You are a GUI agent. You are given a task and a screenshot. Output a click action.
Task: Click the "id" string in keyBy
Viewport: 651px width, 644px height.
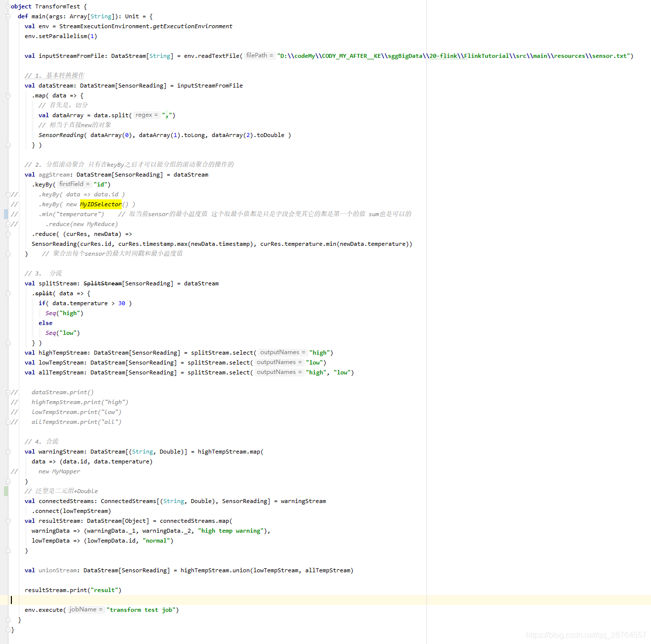click(x=100, y=184)
